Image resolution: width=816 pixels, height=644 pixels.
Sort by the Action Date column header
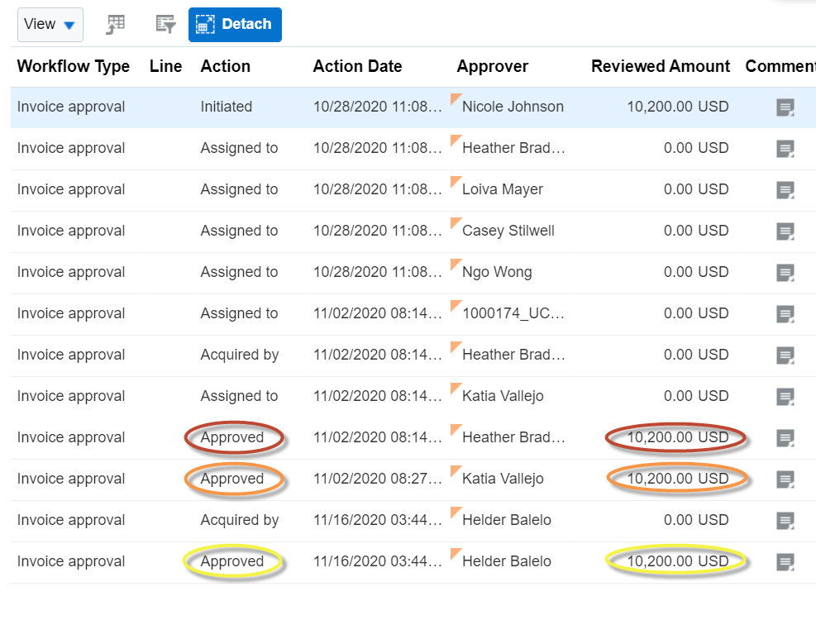pos(357,67)
